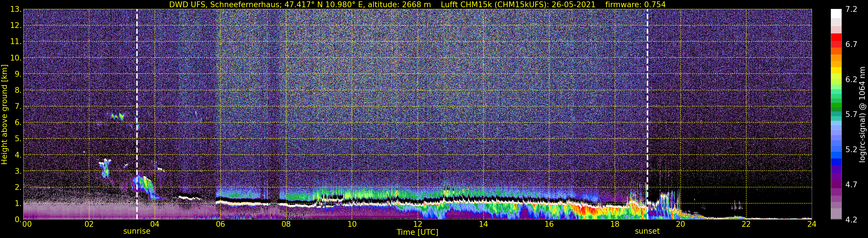Click the white dashed sunrise marker line
The image size is (868, 238).
pos(137,114)
